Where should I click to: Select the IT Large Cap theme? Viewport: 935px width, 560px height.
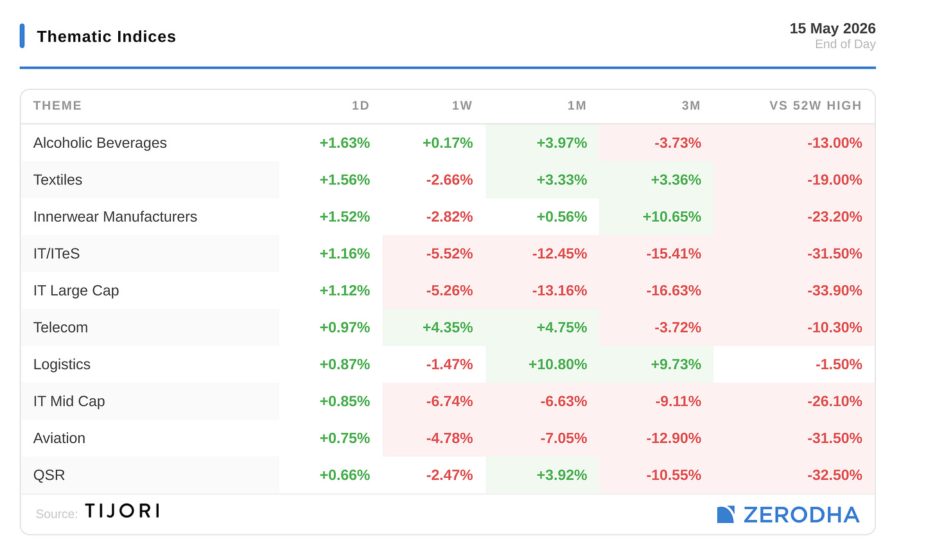pos(76,290)
